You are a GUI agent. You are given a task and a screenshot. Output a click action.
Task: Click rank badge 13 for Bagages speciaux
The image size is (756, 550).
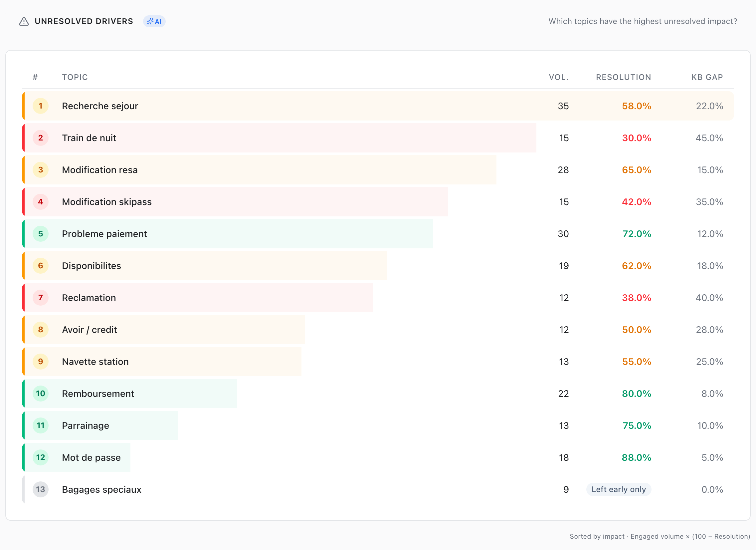point(41,490)
